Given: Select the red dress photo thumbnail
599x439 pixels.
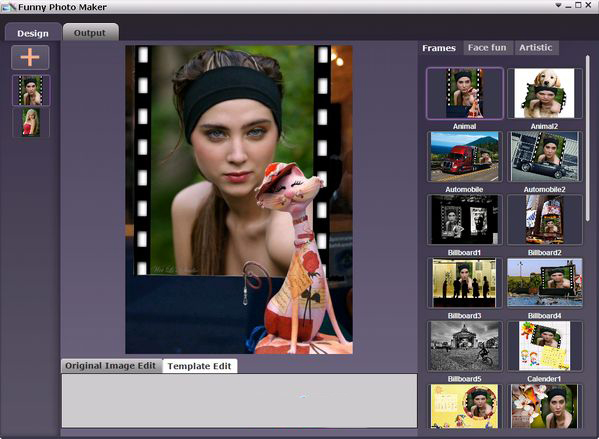Looking at the screenshot, I should pos(31,122).
